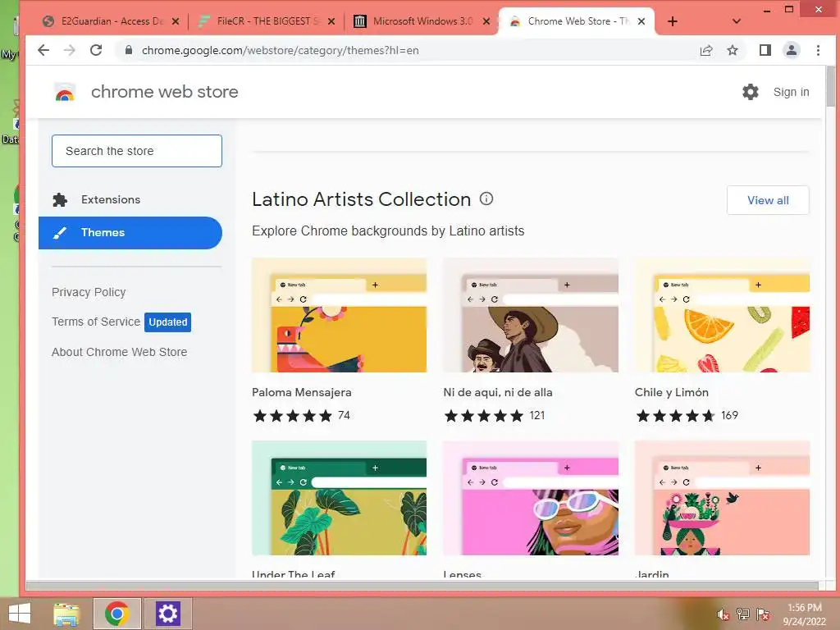
Task: Go back using the browser back arrow
Action: coord(43,50)
